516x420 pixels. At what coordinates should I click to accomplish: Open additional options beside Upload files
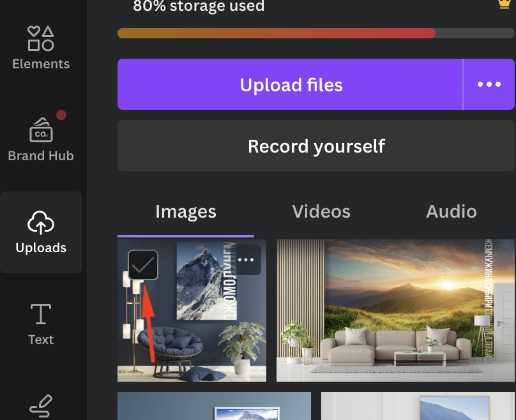click(489, 84)
